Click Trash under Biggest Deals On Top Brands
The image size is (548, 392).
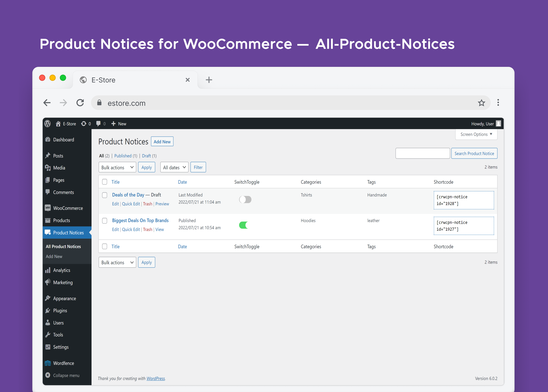pos(148,230)
